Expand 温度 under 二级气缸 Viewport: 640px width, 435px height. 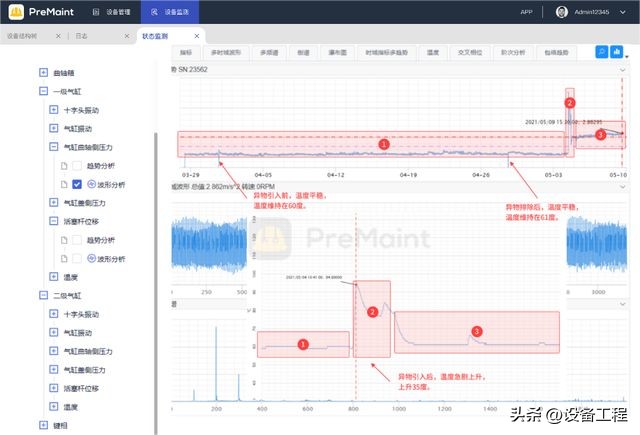[x=53, y=406]
